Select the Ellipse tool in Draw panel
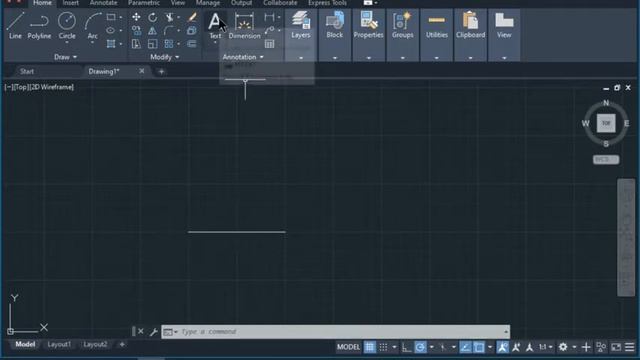This screenshot has width=640, height=360. [111, 31]
